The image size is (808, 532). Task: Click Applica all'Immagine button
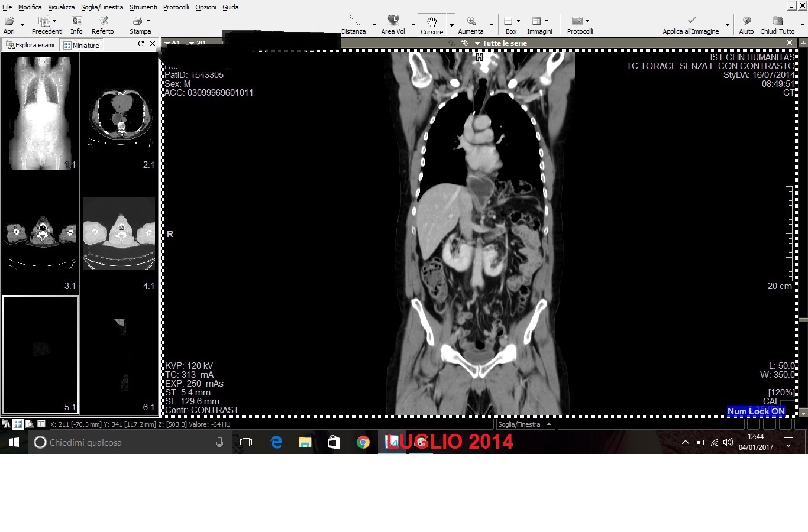[x=691, y=24]
